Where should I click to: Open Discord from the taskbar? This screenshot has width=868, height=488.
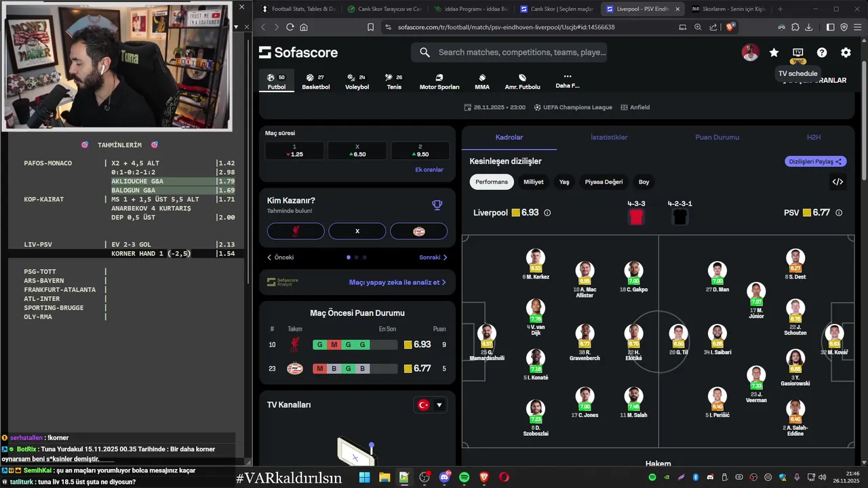click(445, 477)
